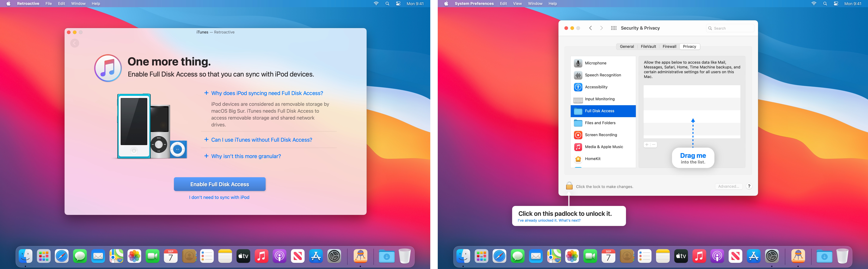Select HomeKit in privacy list
This screenshot has width=868, height=269.
point(592,159)
